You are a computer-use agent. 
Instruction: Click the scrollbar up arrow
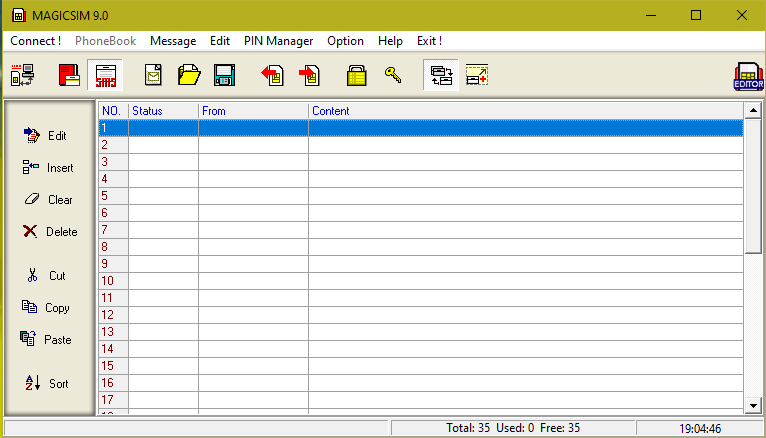point(753,111)
